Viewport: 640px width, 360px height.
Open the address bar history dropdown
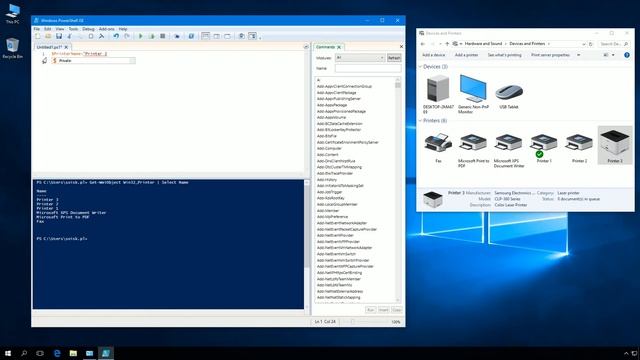pos(584,44)
